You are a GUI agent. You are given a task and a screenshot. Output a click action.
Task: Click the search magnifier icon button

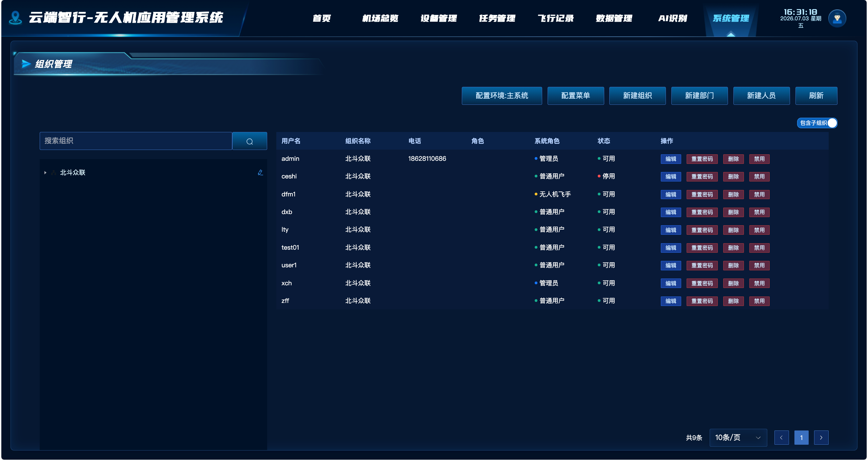point(250,141)
